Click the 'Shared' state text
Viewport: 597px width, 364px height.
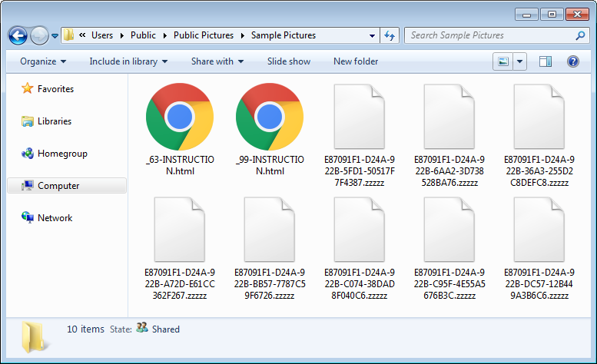tap(166, 329)
